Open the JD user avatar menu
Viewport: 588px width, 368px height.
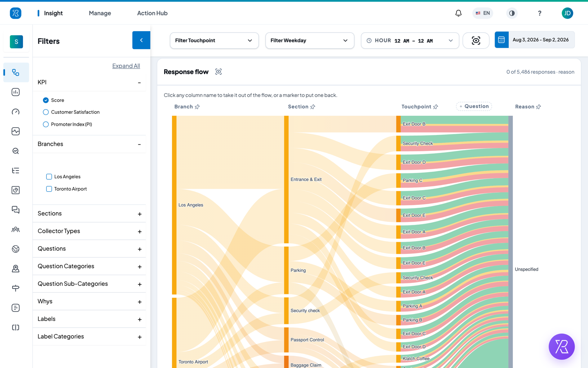click(x=567, y=13)
